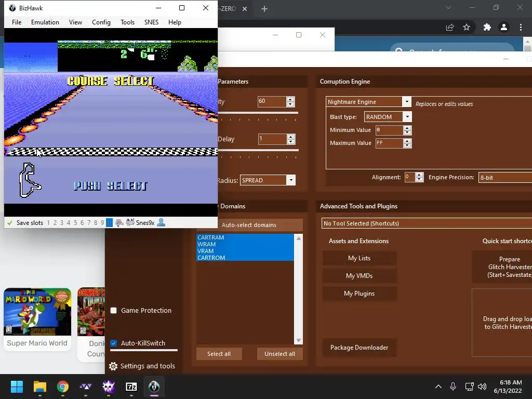Close the F-ZERO browser tab
The height and width of the screenshot is (399, 532).
pos(245,9)
